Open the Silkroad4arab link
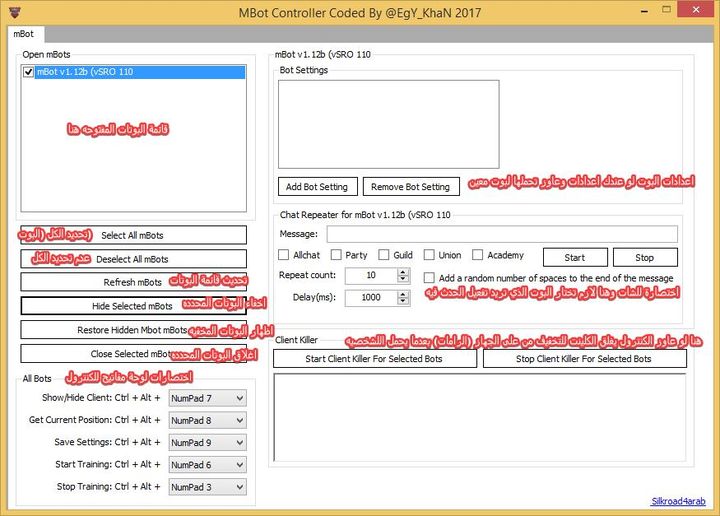The height and width of the screenshot is (516, 720). coord(678,501)
